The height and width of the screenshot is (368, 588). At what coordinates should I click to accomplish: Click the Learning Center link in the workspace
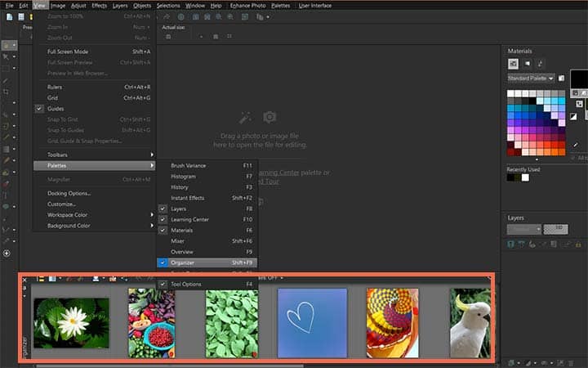[278, 173]
